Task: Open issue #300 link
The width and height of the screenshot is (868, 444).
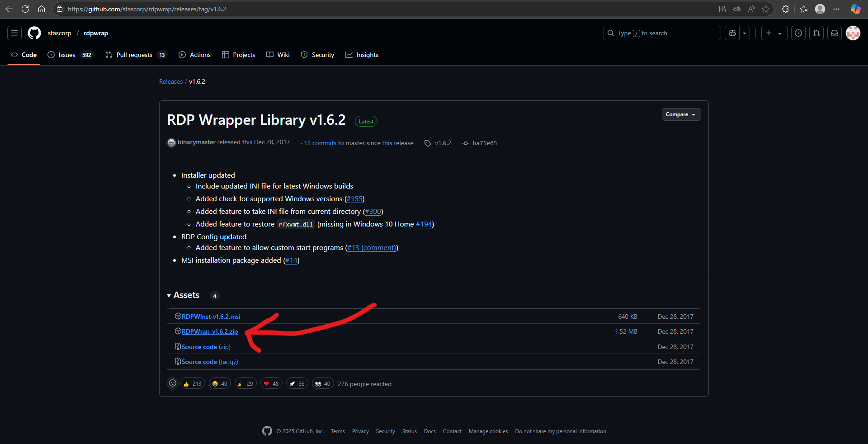Action: tap(373, 211)
